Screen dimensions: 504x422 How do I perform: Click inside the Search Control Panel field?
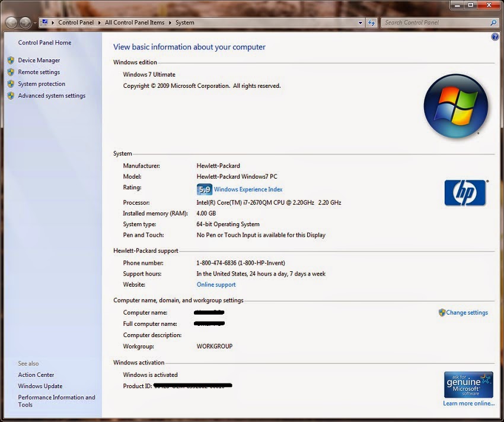(433, 23)
